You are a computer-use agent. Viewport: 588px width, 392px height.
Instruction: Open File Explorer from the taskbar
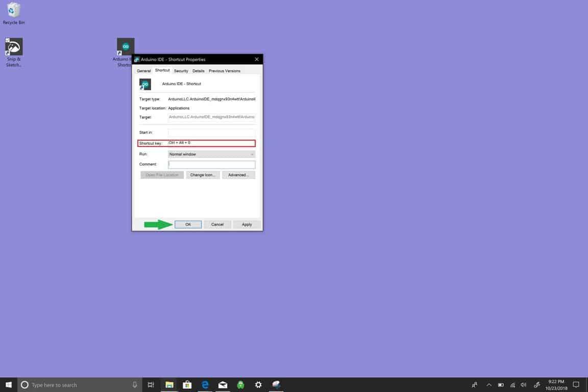169,384
